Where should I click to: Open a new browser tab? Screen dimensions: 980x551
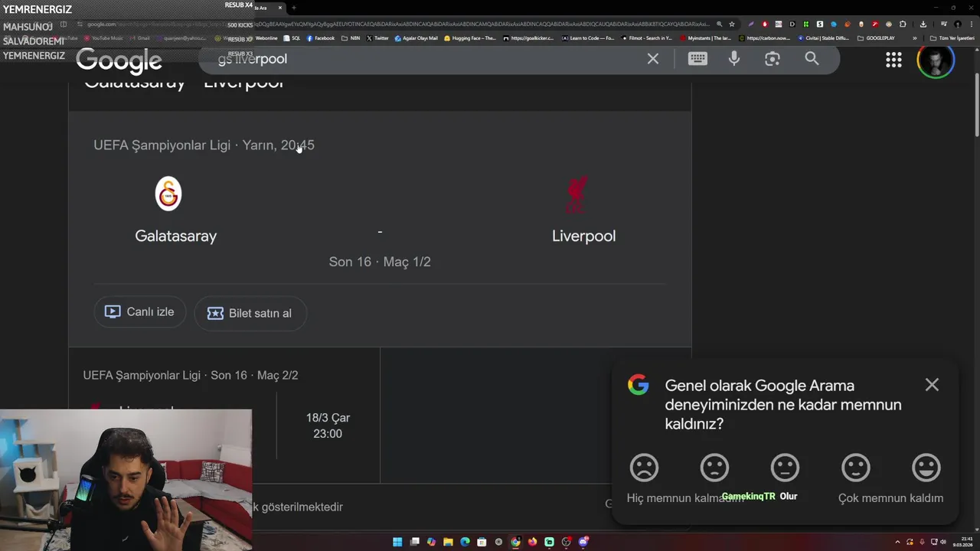click(294, 8)
